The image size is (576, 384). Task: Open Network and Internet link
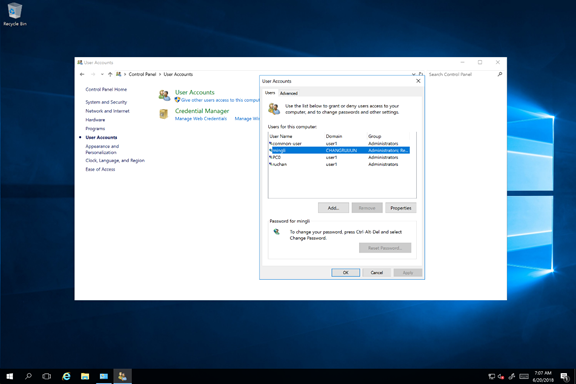tap(107, 111)
